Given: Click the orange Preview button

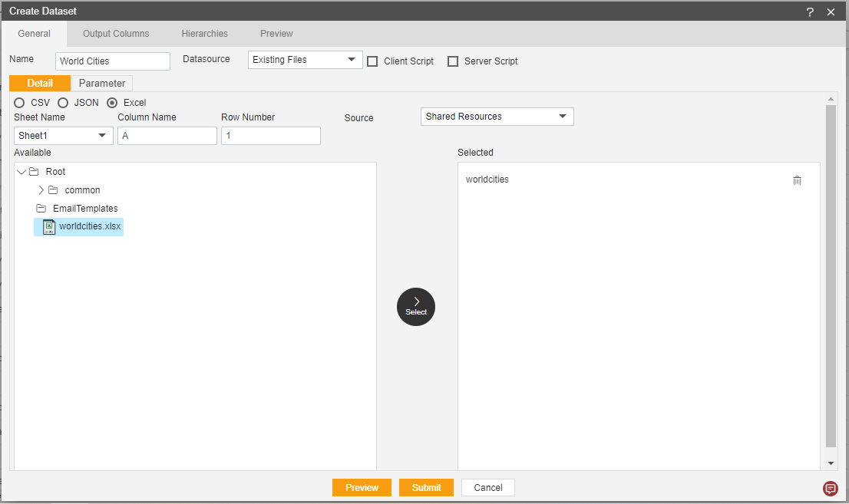Looking at the screenshot, I should (362, 487).
